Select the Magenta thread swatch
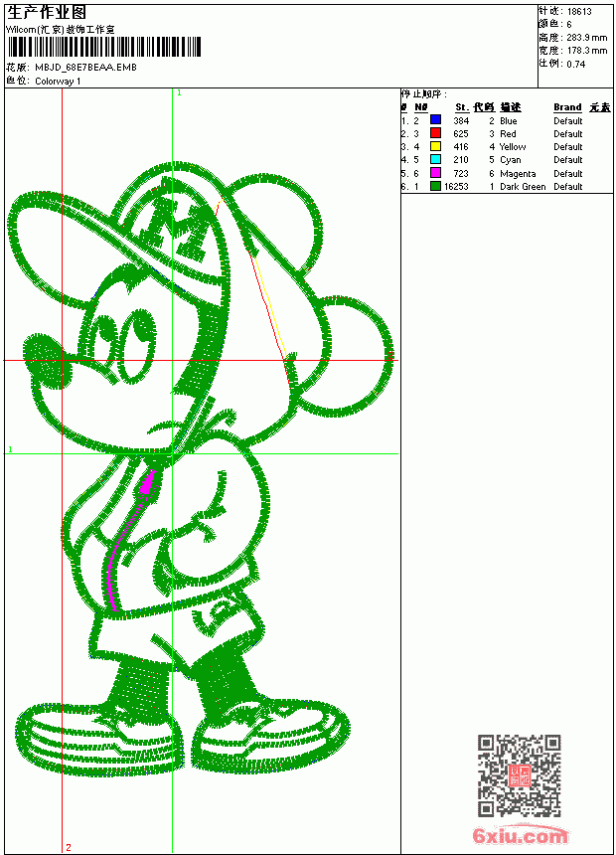This screenshot has width=616, height=855. tap(435, 173)
